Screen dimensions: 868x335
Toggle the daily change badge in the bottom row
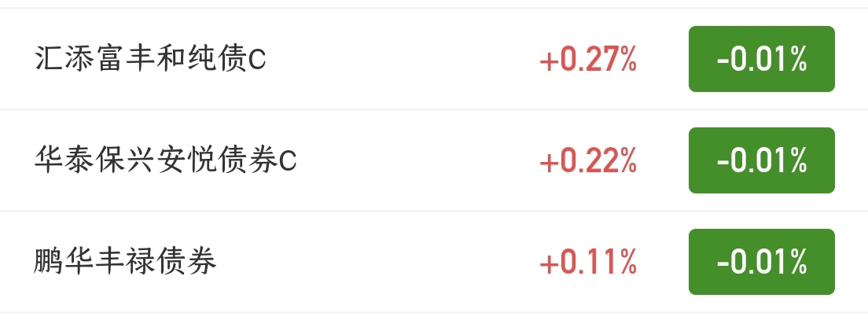click(761, 262)
